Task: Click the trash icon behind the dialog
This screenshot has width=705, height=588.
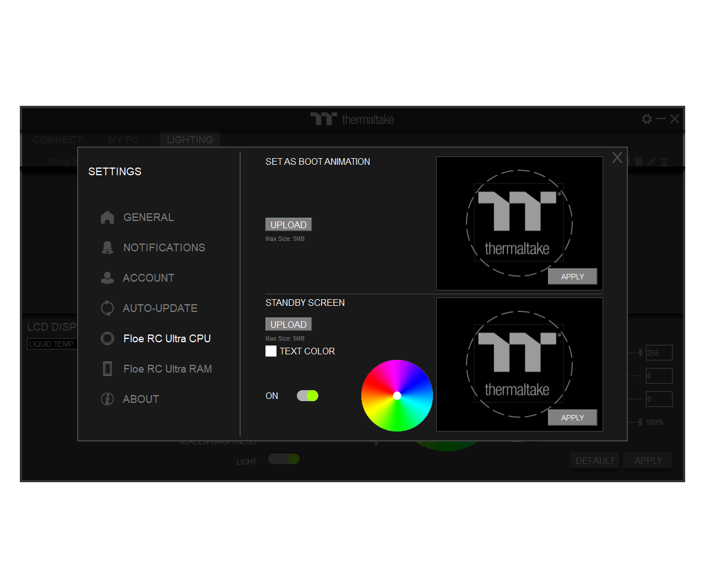Action: coord(664,161)
